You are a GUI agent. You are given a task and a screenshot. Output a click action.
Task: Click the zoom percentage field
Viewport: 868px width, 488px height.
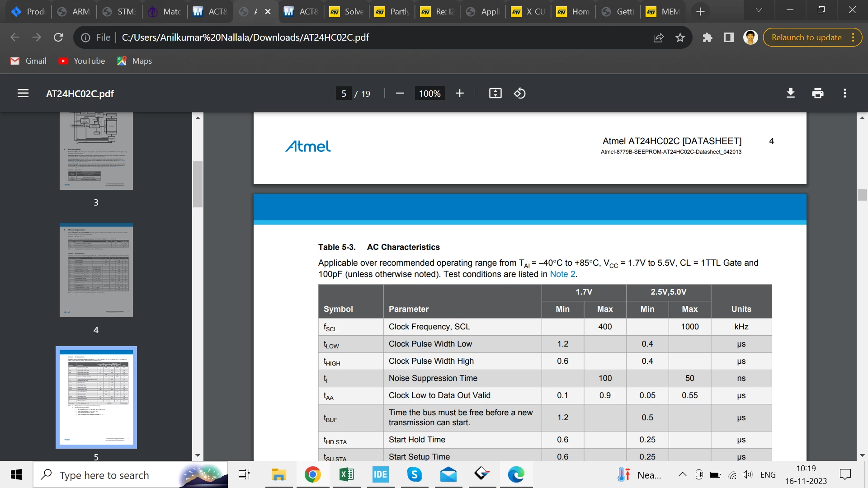pyautogui.click(x=429, y=94)
